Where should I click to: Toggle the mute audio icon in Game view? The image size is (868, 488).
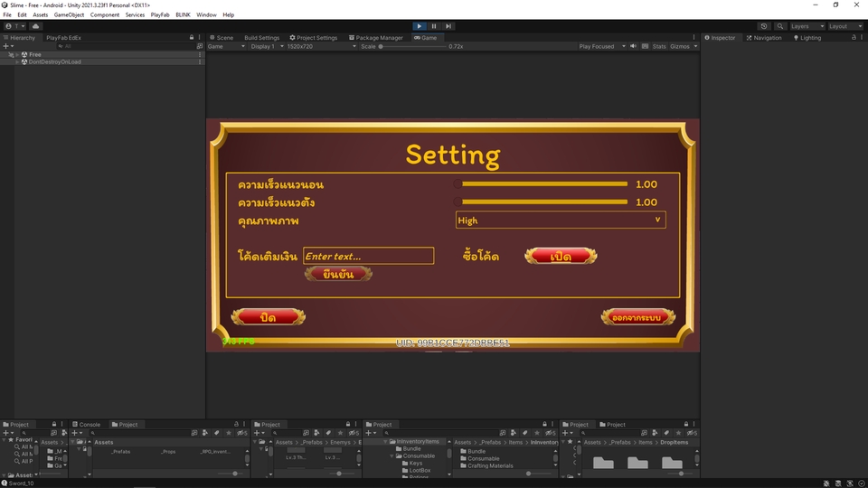coord(633,46)
